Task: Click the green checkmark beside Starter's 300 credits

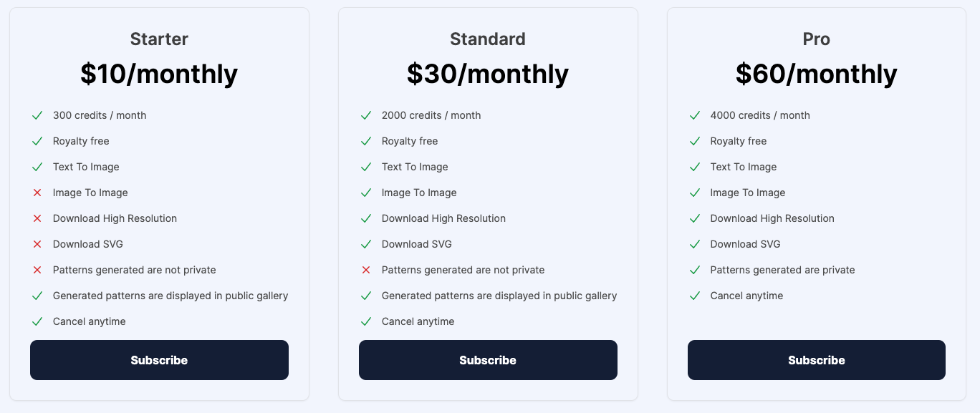Action: (37, 115)
